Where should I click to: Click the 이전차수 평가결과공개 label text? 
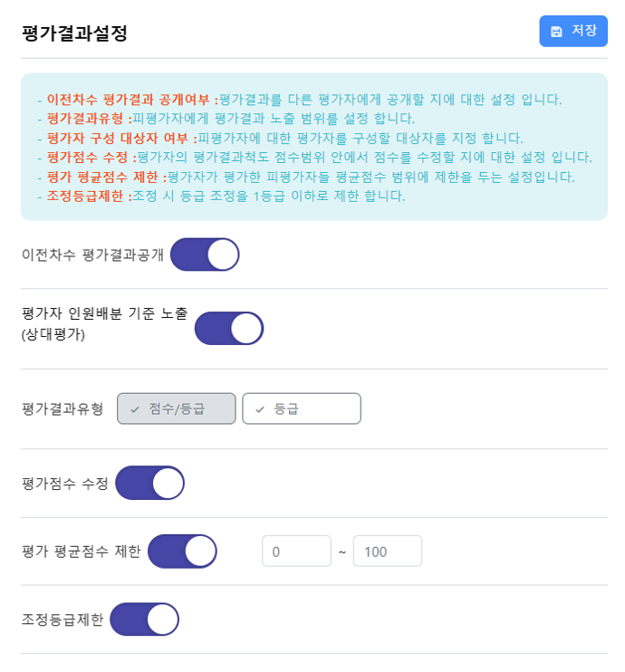coord(92,254)
